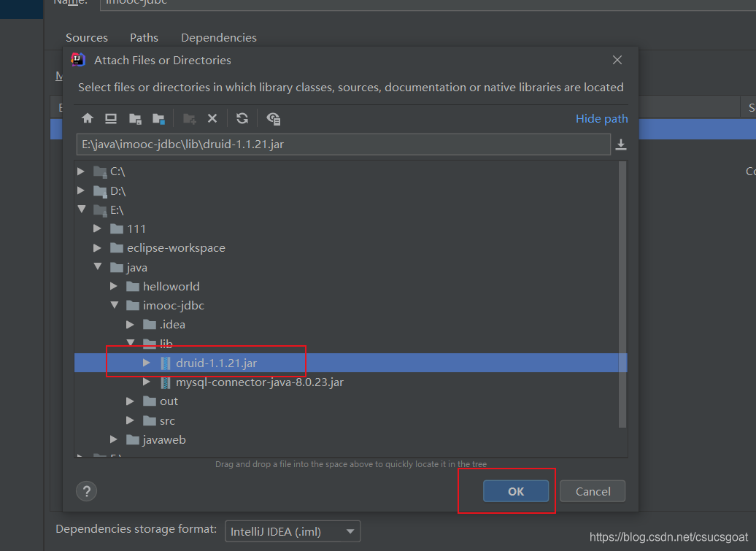Collapse the imooc-jdbc folder
Image resolution: width=756 pixels, height=551 pixels.
click(115, 304)
